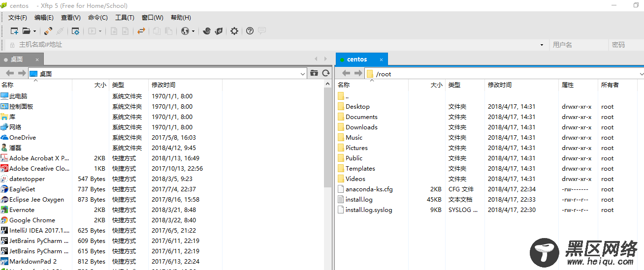This screenshot has height=270, width=644.
Task: Open the 窗口(W) menu
Action: coord(152,18)
